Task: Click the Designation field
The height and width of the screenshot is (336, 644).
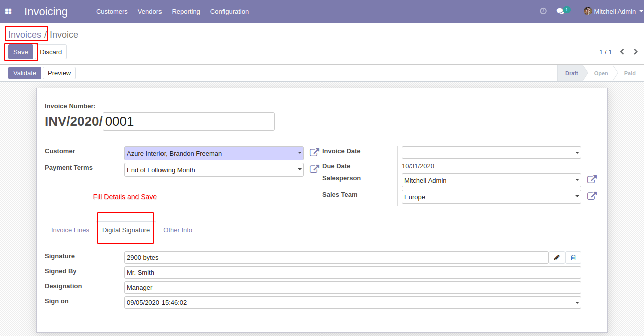Action: pos(353,287)
